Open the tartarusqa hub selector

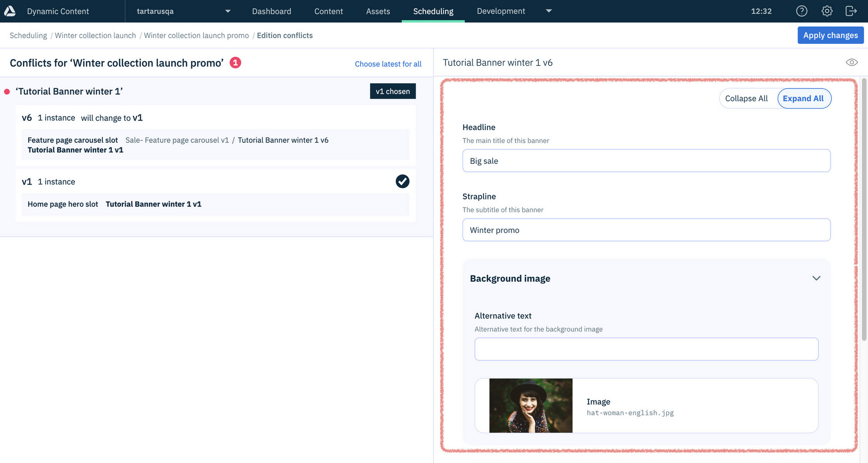click(x=182, y=11)
